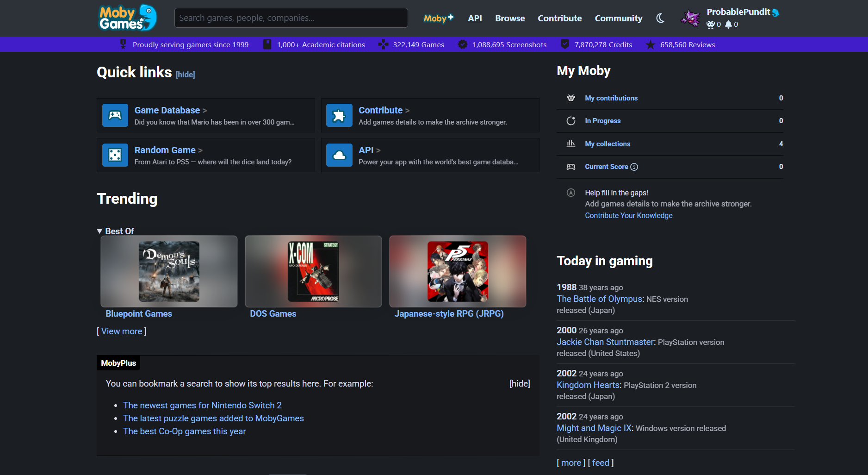The width and height of the screenshot is (868, 475).
Task: Open the ProbablePundit avatar image
Action: tap(690, 18)
